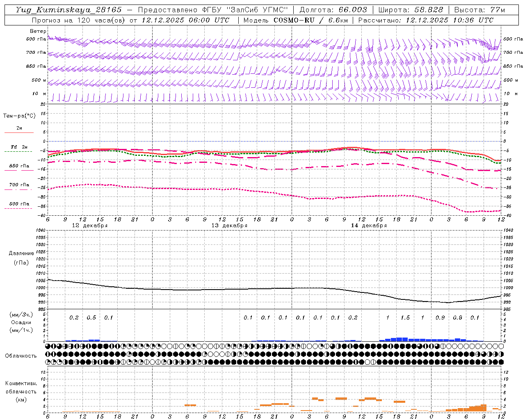The image size is (525, 420).
Task: Click the 12 декабря date label
Action: [90, 226]
